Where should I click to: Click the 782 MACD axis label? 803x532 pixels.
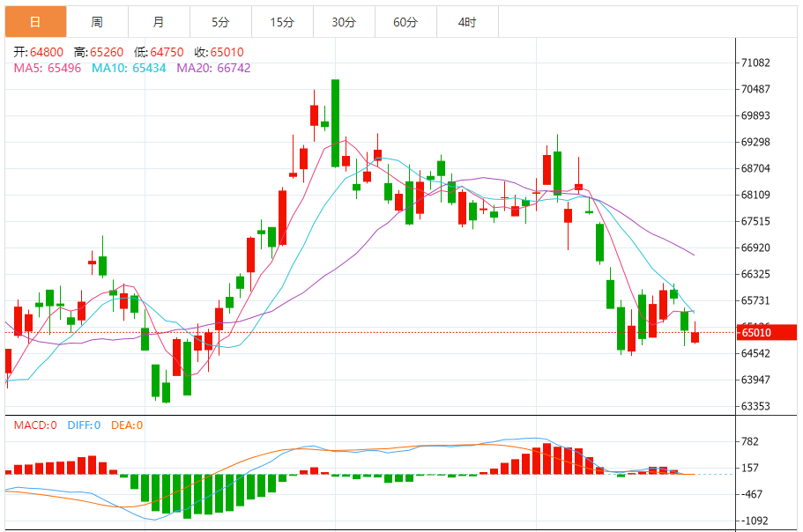750,441
